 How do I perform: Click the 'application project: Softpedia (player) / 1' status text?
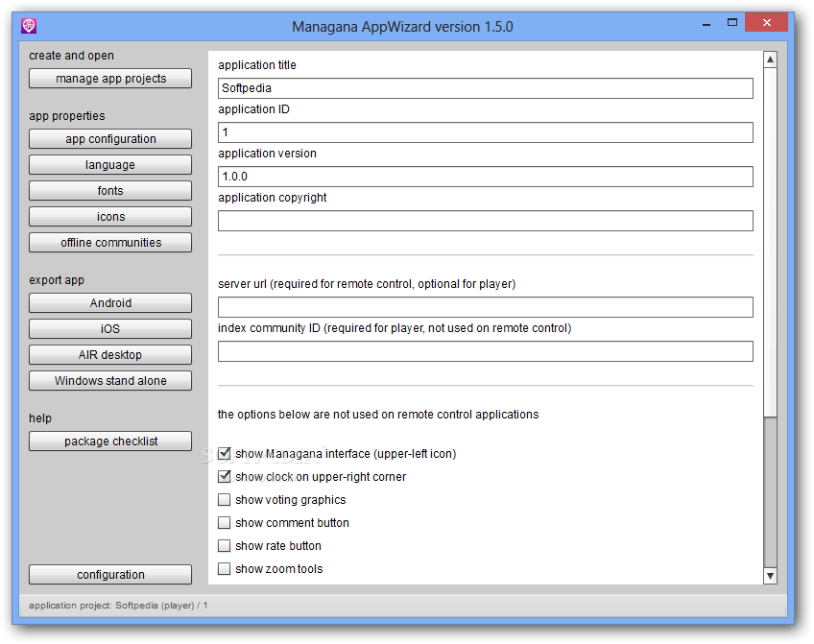pyautogui.click(x=118, y=605)
